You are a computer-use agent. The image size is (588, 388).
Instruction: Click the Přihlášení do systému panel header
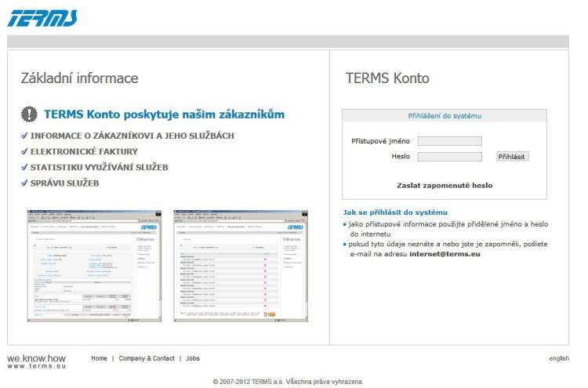[445, 115]
